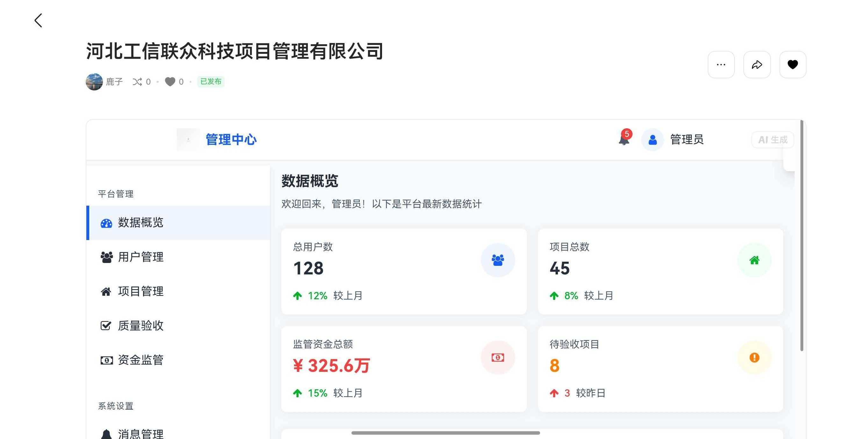The image size is (868, 439).
Task: Click the orange alert 待验收项目 icon
Action: click(754, 358)
